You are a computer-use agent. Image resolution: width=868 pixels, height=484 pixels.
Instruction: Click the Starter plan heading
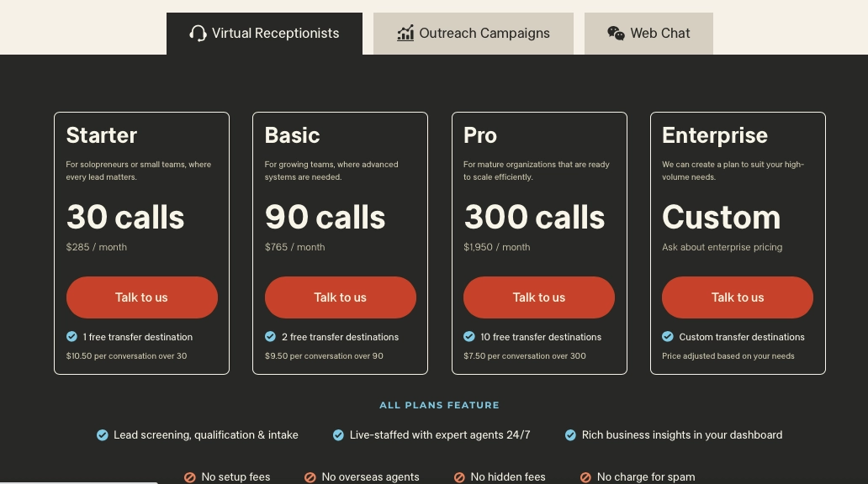coord(101,135)
